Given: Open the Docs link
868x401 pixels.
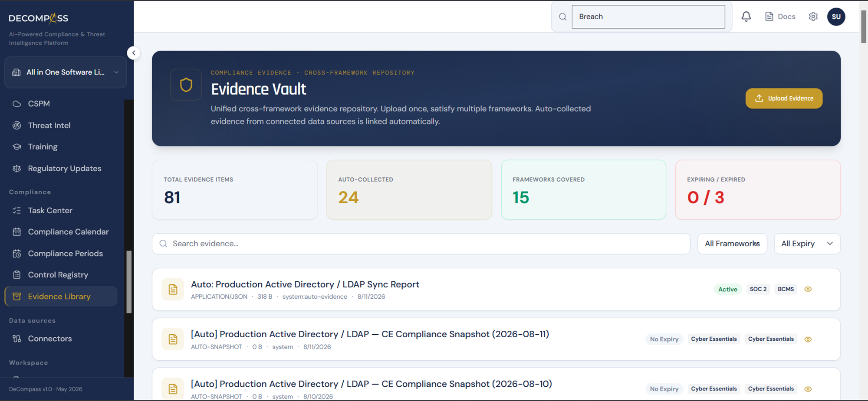Looking at the screenshot, I should coord(780,16).
